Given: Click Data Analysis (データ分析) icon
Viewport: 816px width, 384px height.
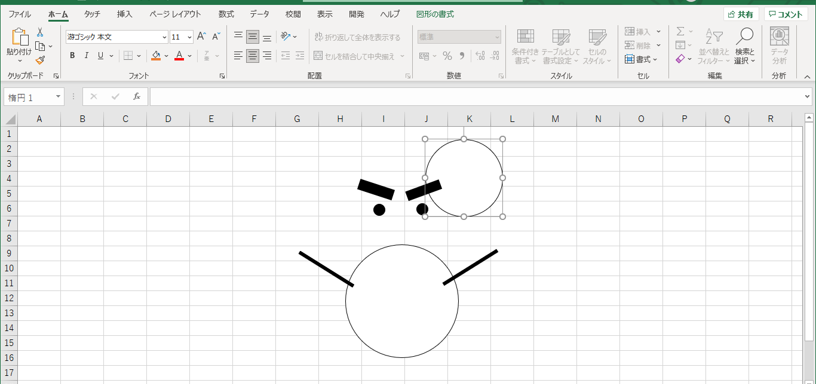Looking at the screenshot, I should click(779, 46).
